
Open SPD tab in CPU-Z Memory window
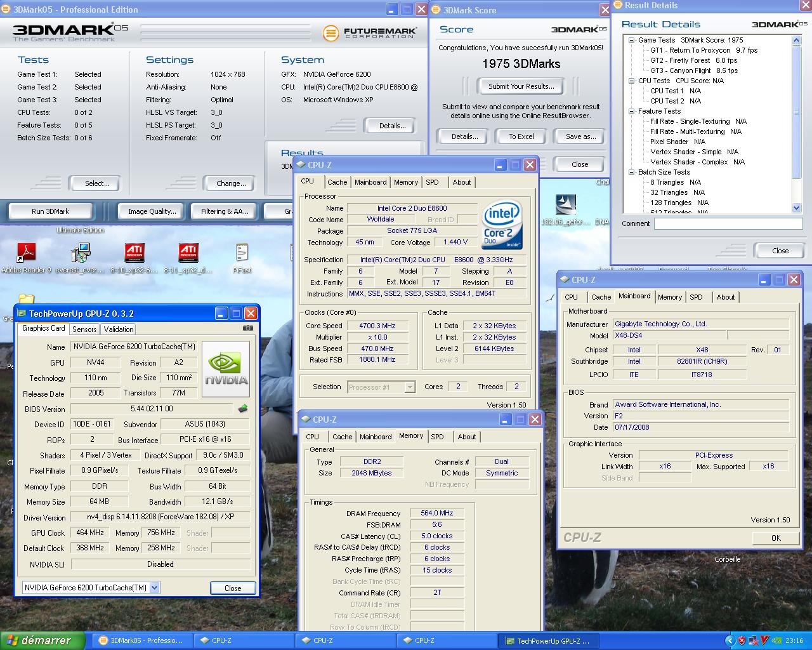(x=437, y=437)
